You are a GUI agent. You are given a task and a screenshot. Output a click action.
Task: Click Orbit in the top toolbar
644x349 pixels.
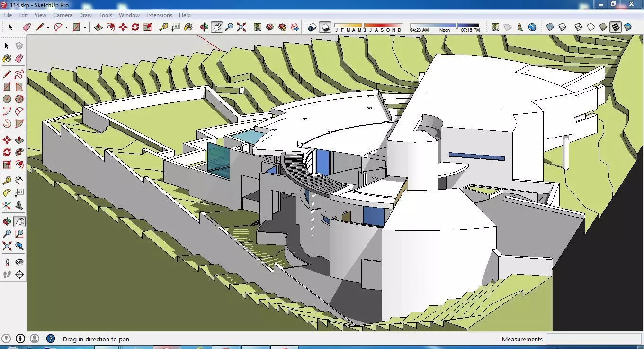(204, 27)
